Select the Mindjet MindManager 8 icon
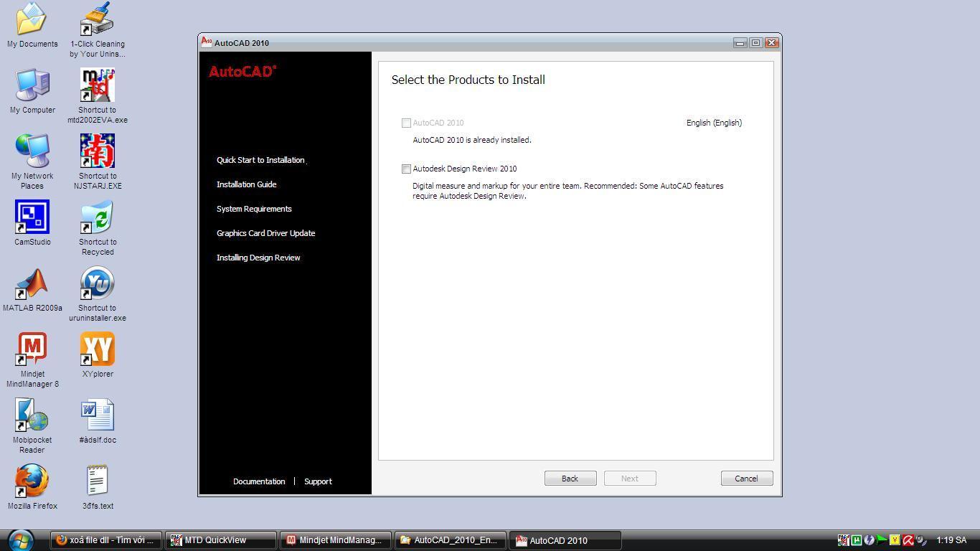 coord(32,349)
